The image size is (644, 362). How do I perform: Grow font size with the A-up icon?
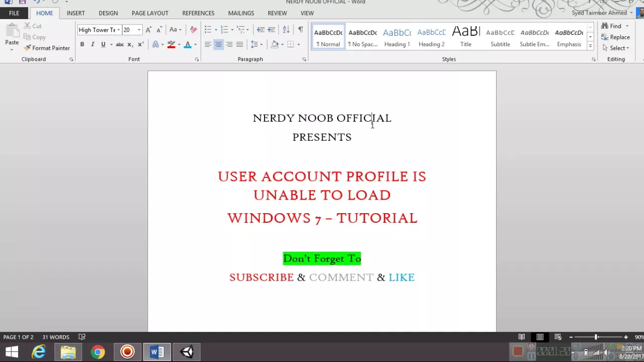pos(148,30)
